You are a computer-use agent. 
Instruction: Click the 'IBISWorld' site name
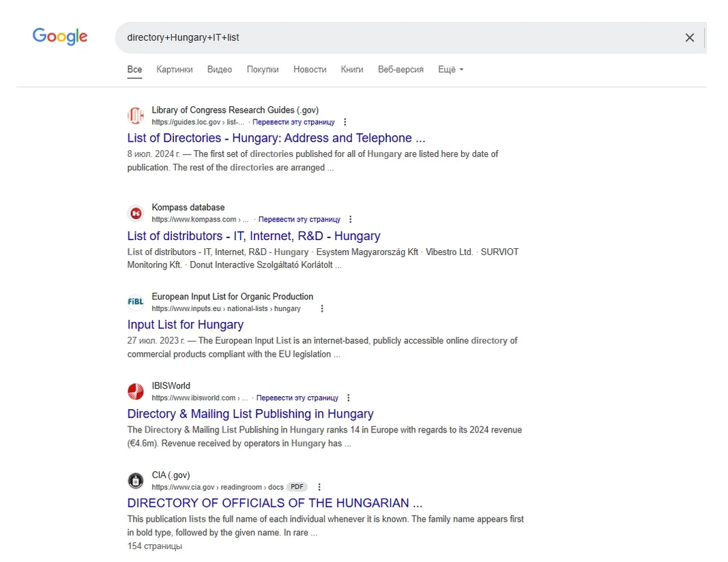pyautogui.click(x=171, y=385)
